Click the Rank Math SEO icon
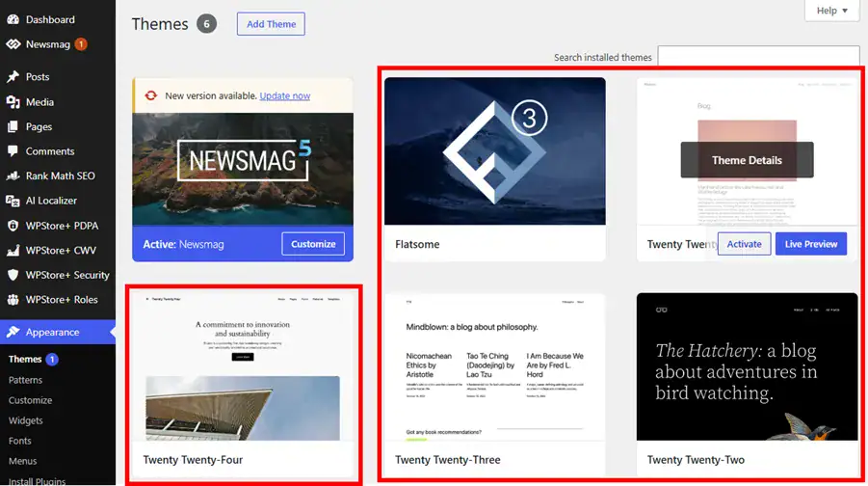 coord(13,175)
